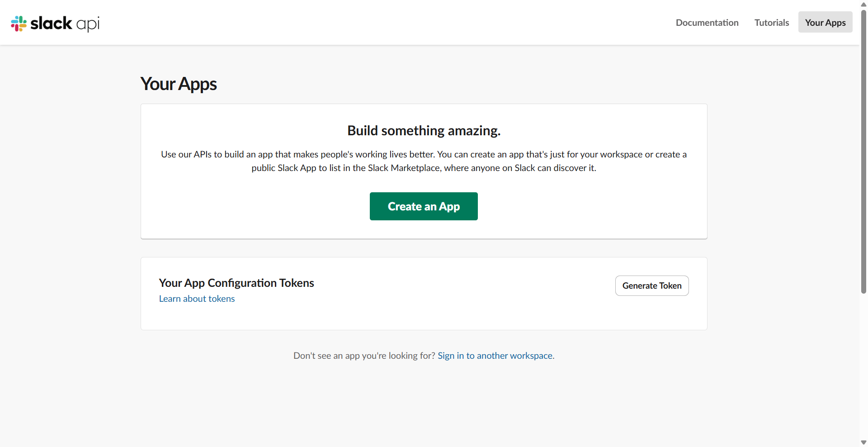Click the Create an App button
This screenshot has height=447, width=868.
pyautogui.click(x=423, y=206)
